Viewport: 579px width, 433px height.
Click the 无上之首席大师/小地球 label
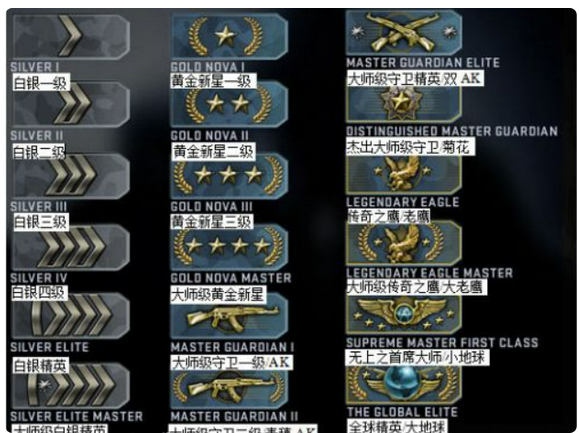[x=417, y=357]
